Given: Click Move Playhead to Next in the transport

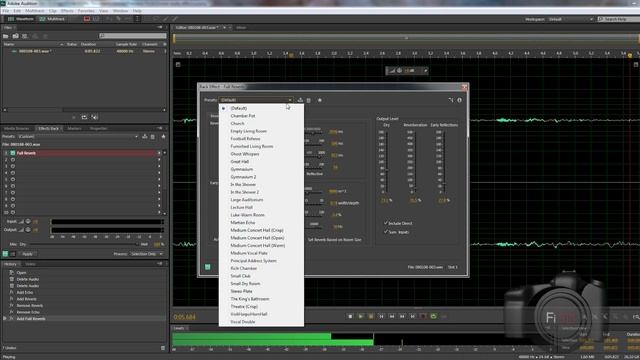Looking at the screenshot, I should point(413,316).
